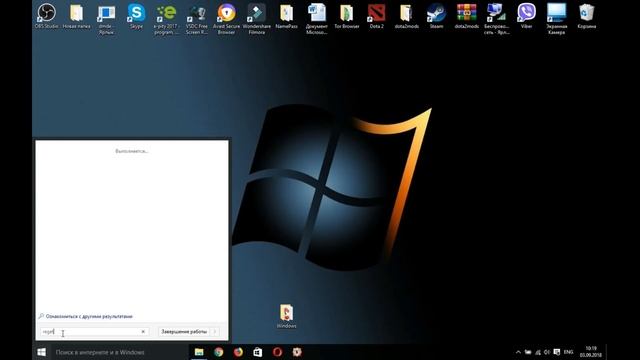Select the VSDC Free Screen Recorder icon
This screenshot has width=640, height=360.
[x=196, y=19]
